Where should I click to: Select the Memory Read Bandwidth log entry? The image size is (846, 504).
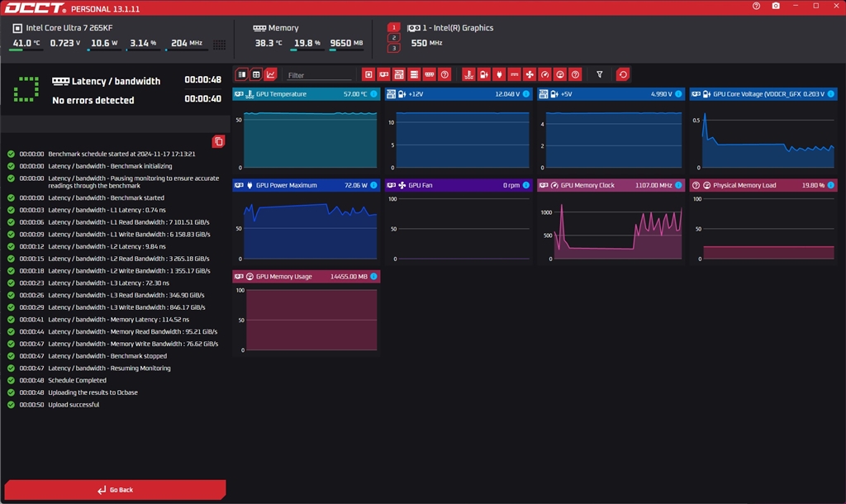tap(133, 332)
